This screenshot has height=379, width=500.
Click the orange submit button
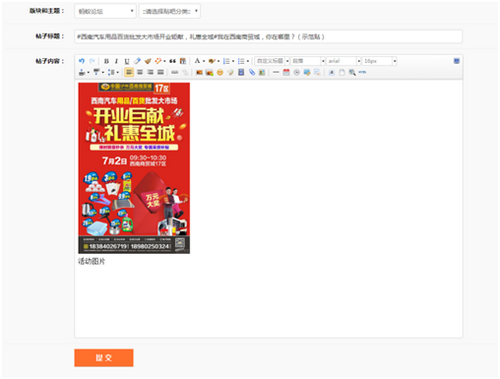(x=104, y=358)
